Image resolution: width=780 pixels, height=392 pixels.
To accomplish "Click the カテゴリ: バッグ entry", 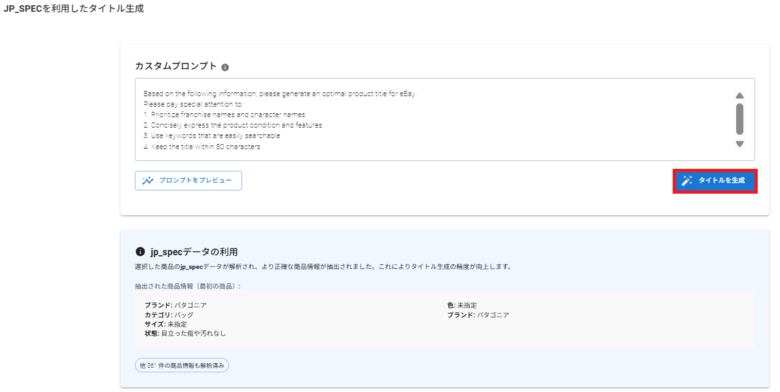I will 169,315.
